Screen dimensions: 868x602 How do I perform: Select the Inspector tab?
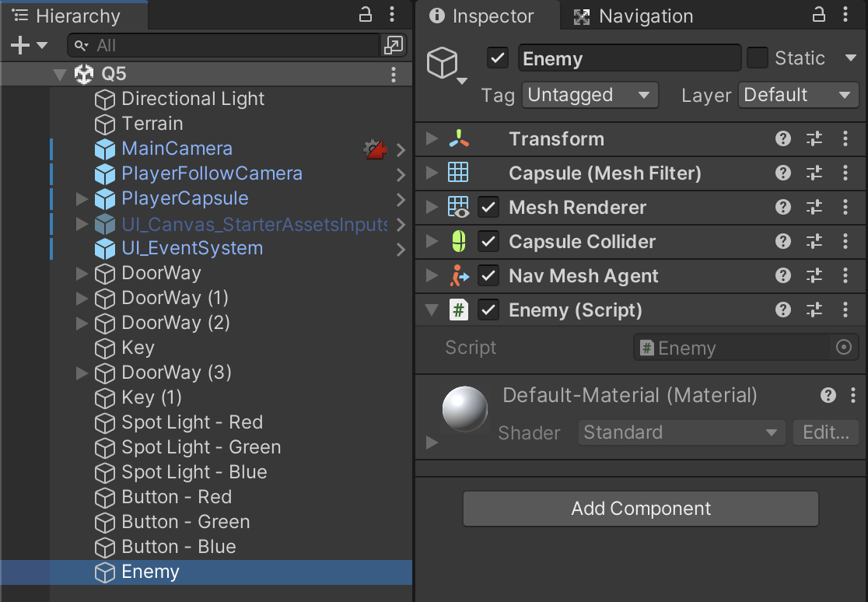coord(482,16)
